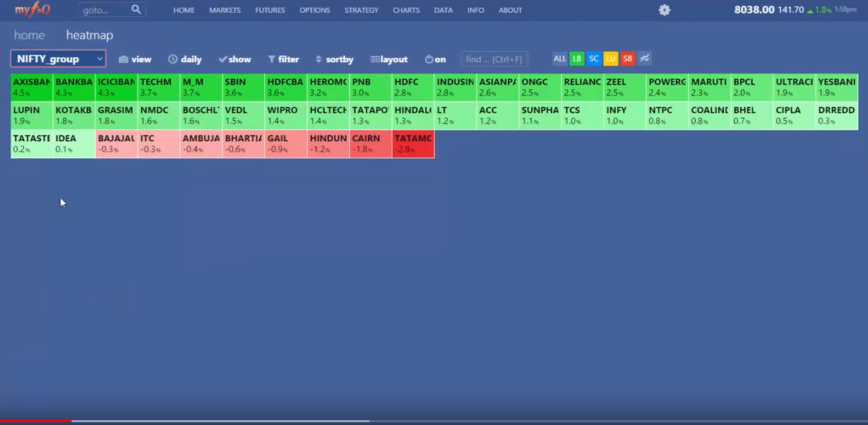Toggle the yellow LU filter
Image resolution: width=868 pixels, height=425 pixels.
click(x=610, y=59)
